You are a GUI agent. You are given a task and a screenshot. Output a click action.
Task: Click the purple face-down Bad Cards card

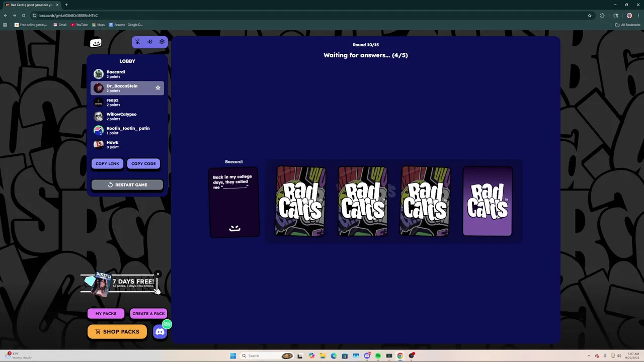click(x=487, y=201)
